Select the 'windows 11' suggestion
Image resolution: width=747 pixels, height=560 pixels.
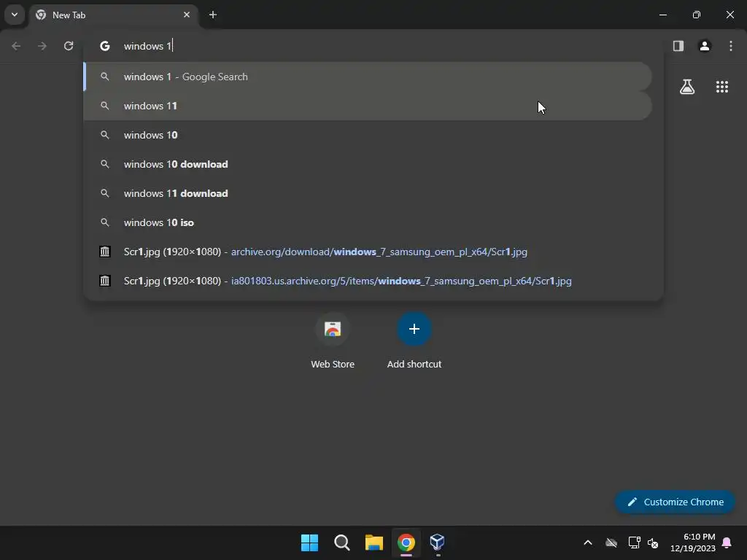click(x=368, y=106)
